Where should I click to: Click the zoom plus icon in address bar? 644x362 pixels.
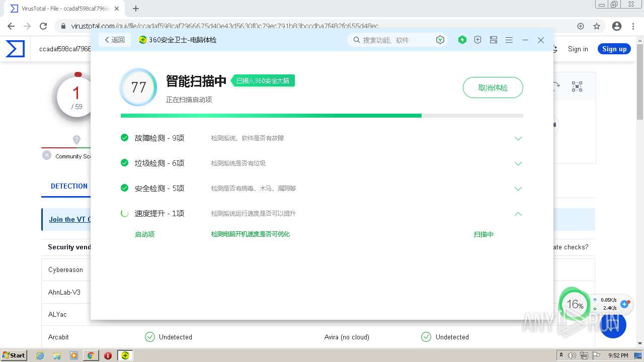click(x=580, y=26)
